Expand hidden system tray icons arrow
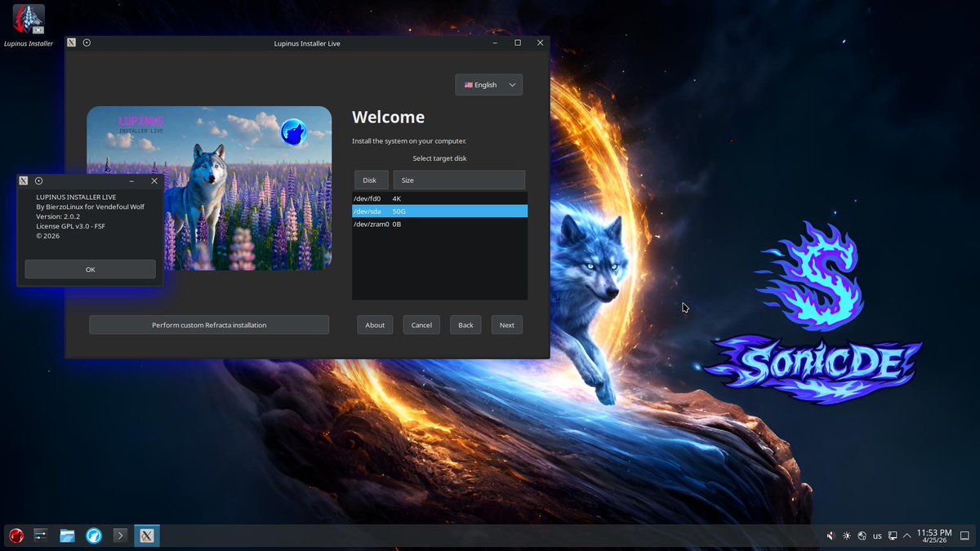This screenshot has width=980, height=551. click(x=906, y=536)
